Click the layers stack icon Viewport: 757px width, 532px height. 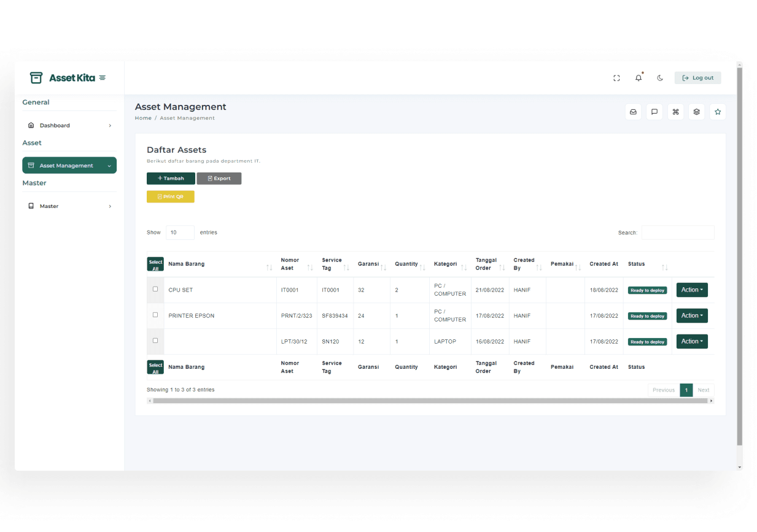pos(696,112)
